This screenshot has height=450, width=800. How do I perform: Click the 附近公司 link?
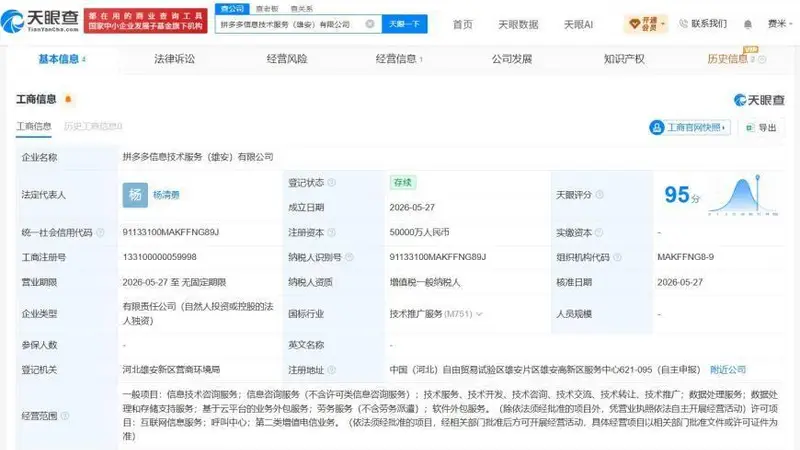coord(728,369)
